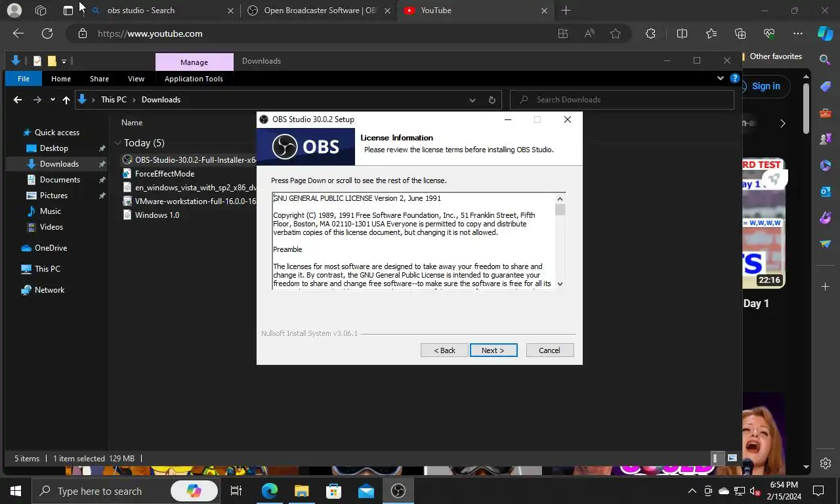The width and height of the screenshot is (840, 504).
Task: Open Desktop in navigation pane
Action: pyautogui.click(x=54, y=148)
